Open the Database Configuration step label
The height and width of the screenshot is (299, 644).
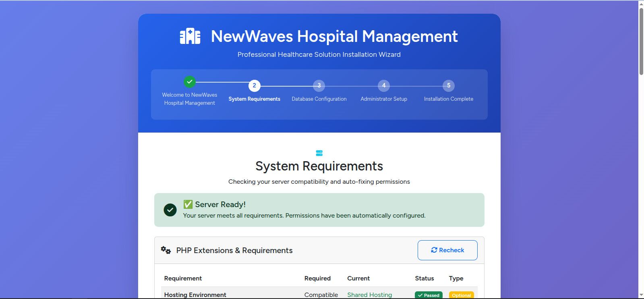(319, 99)
